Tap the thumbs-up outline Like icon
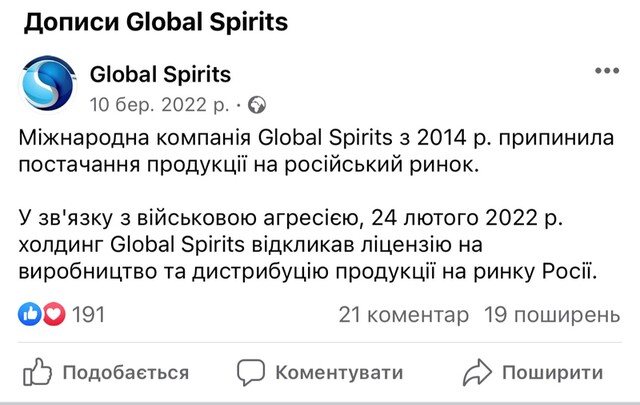 click(x=37, y=373)
